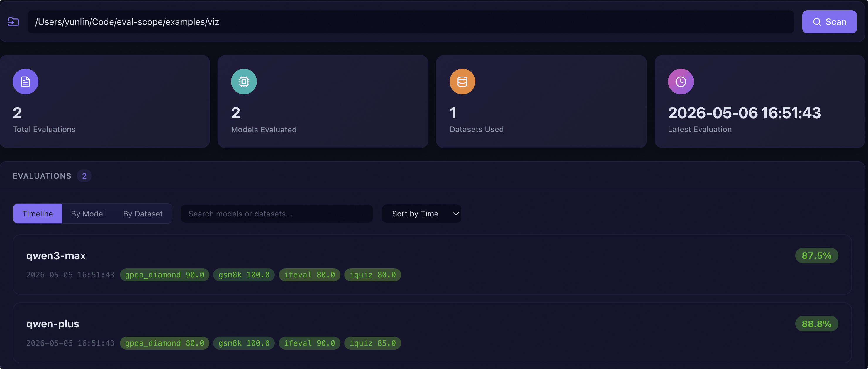Click the Scan button
The image size is (868, 369).
(829, 22)
